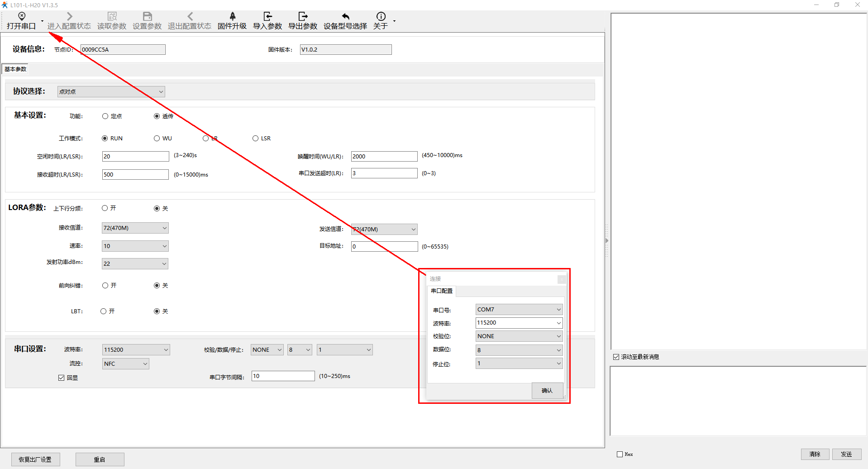
Task: Click the 导出参数 export icon
Action: 303,17
